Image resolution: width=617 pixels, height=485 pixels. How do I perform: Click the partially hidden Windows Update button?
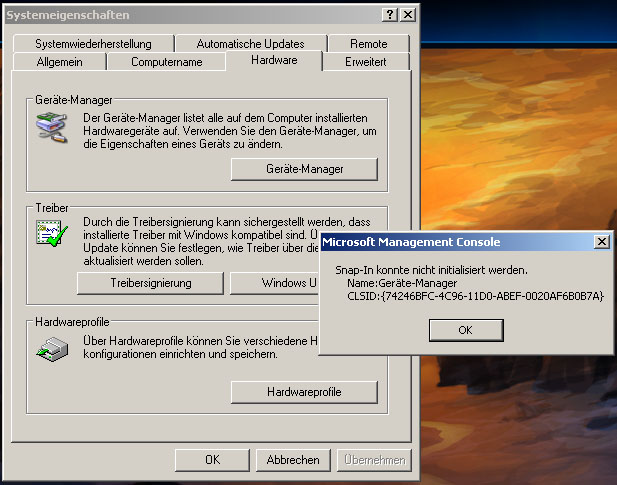click(x=274, y=283)
